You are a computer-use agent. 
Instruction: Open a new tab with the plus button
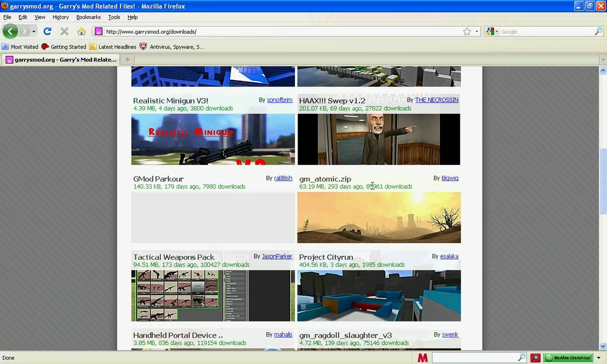[x=127, y=60]
